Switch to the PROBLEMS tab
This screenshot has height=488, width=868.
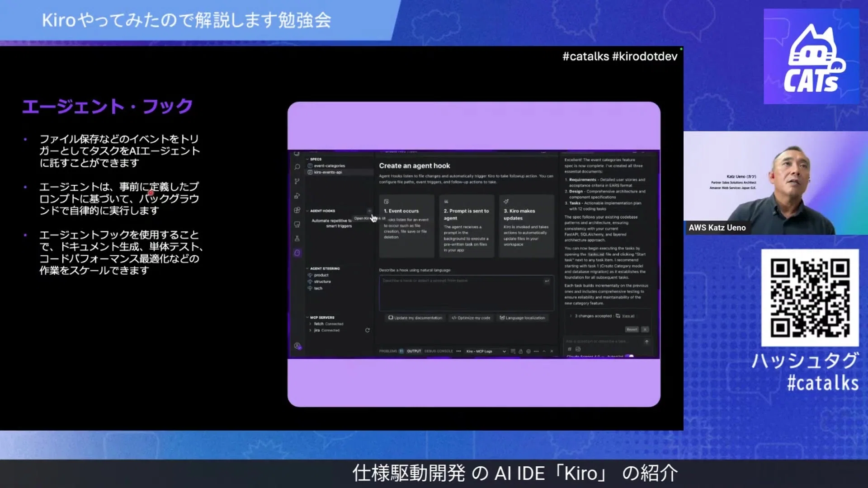click(391, 351)
